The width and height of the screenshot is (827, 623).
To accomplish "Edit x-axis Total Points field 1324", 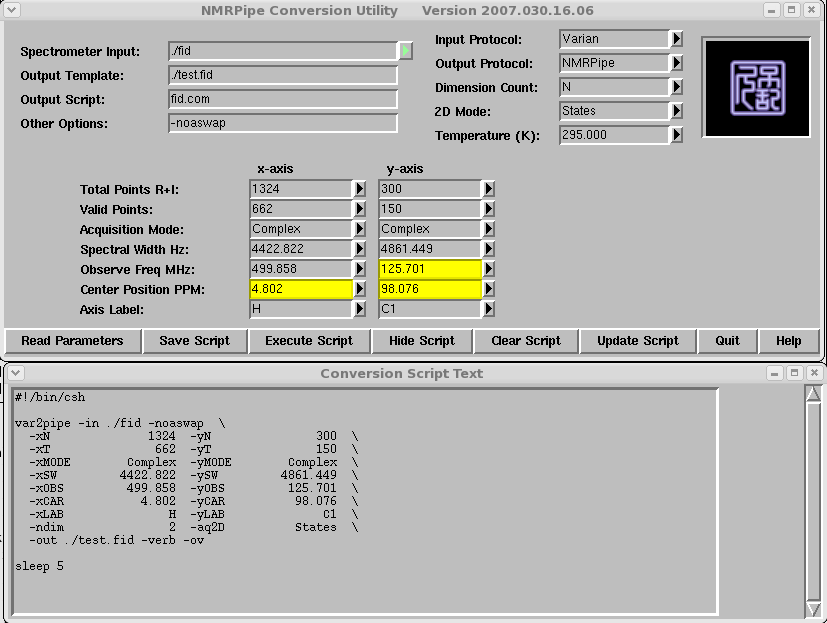I will [x=301, y=189].
